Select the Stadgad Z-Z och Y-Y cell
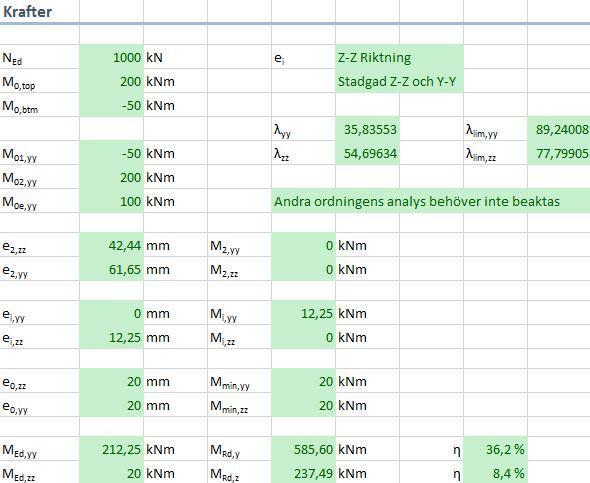 399,81
